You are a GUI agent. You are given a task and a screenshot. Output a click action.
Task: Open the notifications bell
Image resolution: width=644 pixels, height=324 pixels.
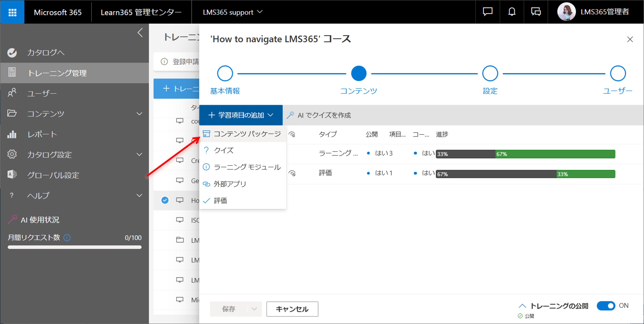pos(512,12)
